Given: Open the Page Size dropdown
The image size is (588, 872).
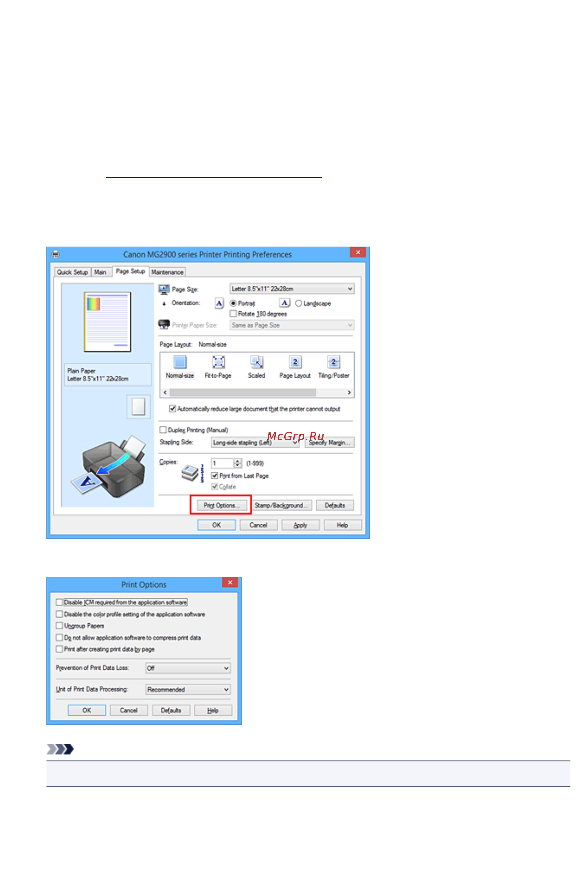Looking at the screenshot, I should [x=292, y=289].
